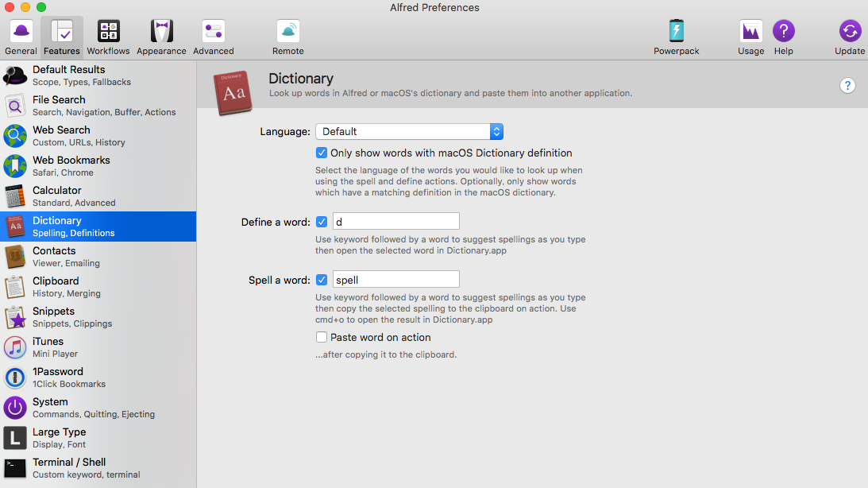Click the 'Only show words with macOS Dictionary definition' label
868x488 pixels.
pyautogui.click(x=451, y=153)
